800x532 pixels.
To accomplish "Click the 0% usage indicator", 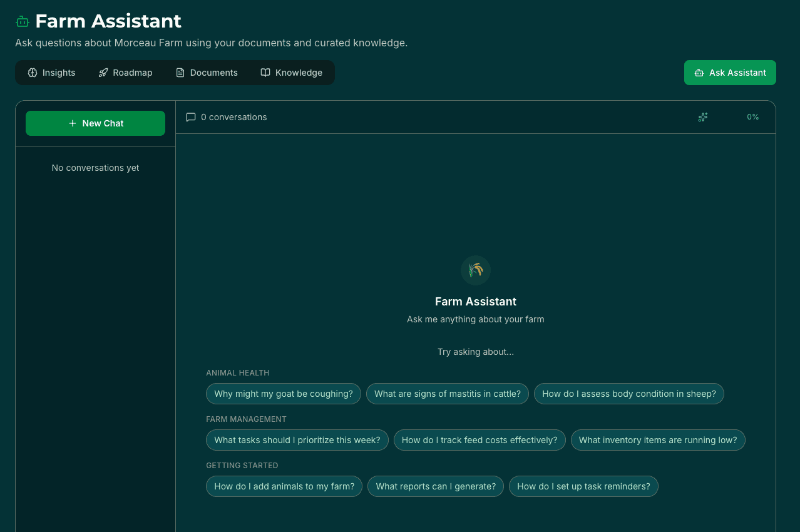I will pos(752,117).
